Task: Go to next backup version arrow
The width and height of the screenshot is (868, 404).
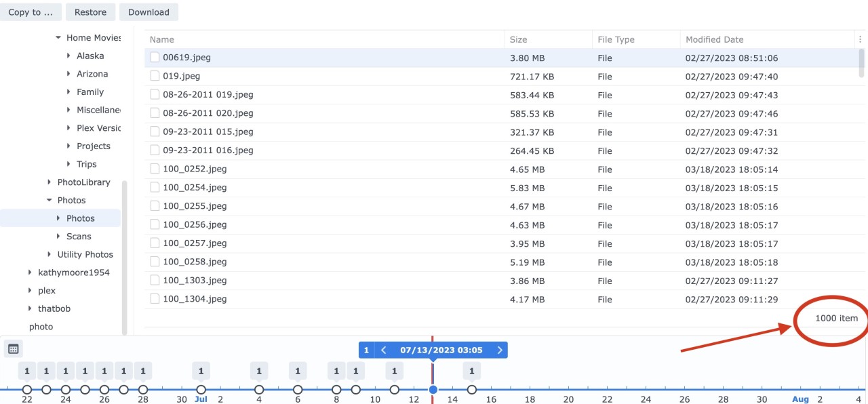Action: (x=500, y=350)
